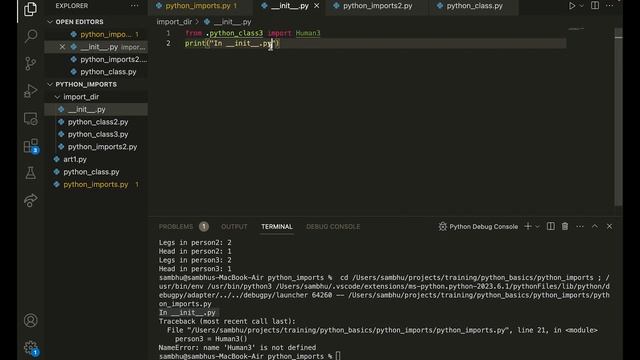Maximize the panel with caret icon
Image resolution: width=640 pixels, height=360 pixels.
595,226
